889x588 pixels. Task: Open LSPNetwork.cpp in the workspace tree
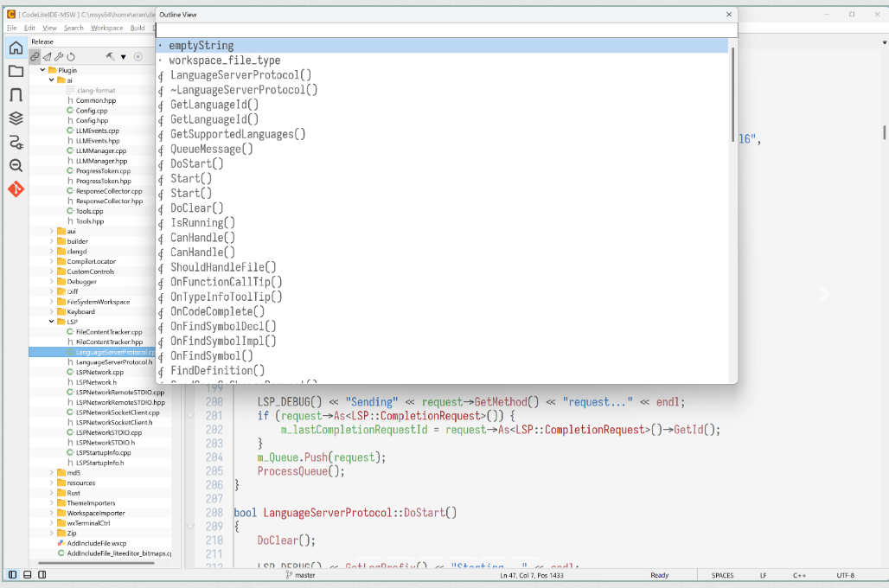pyautogui.click(x=99, y=373)
